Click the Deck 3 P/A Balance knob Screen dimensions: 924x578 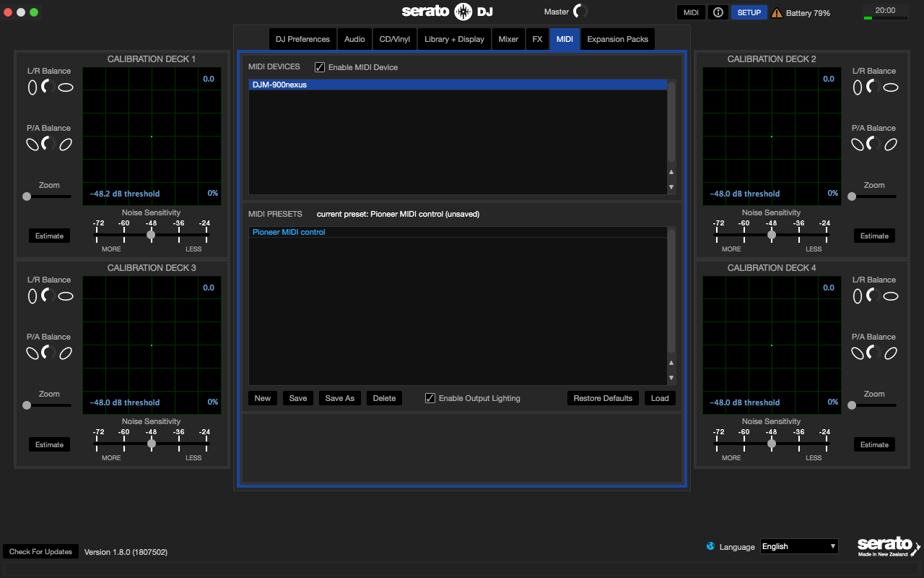click(x=48, y=353)
